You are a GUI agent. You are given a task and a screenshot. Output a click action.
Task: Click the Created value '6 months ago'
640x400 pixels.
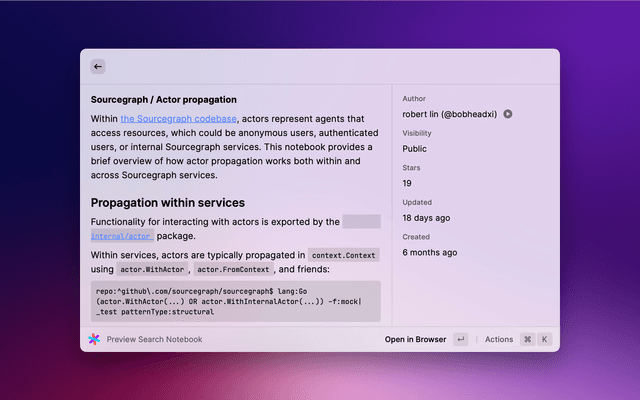430,253
